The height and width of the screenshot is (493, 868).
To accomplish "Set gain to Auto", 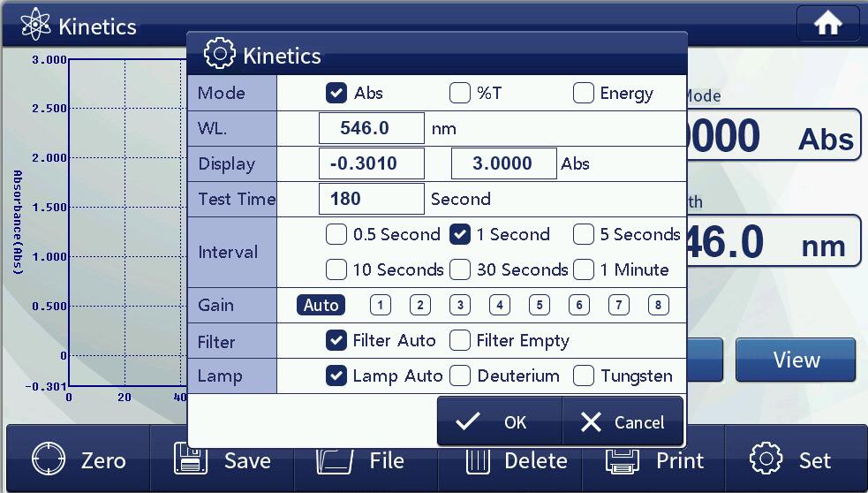I will tap(321, 305).
